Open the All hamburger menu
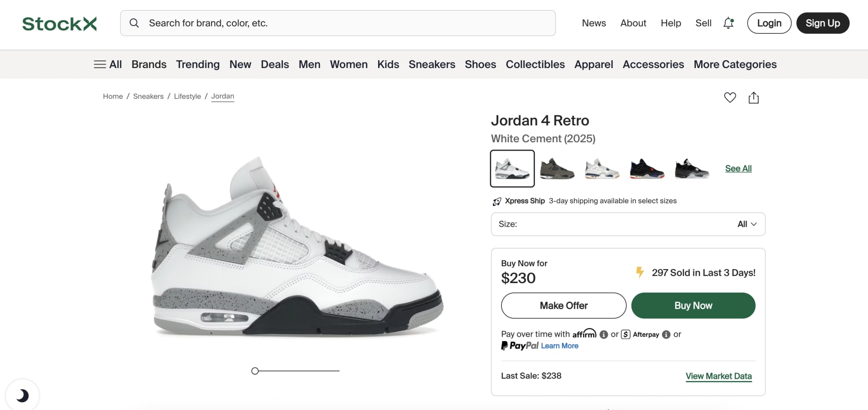This screenshot has width=868, height=410. [x=108, y=64]
